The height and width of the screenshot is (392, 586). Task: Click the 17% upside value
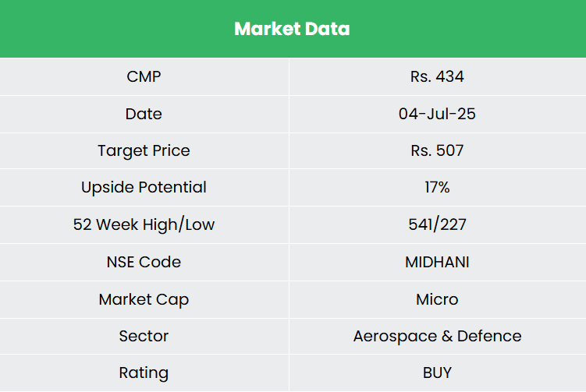tap(437, 187)
